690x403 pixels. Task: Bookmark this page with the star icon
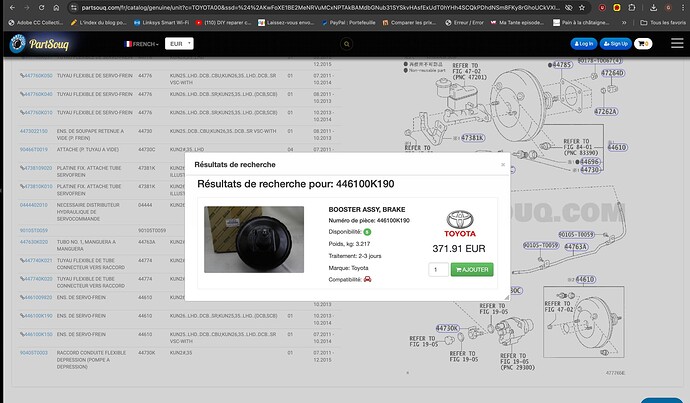pyautogui.click(x=582, y=7)
